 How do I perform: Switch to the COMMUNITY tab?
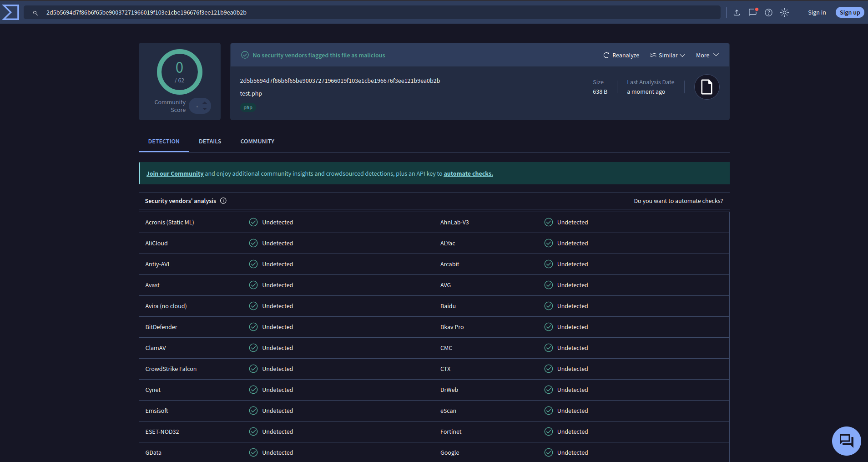pyautogui.click(x=257, y=142)
